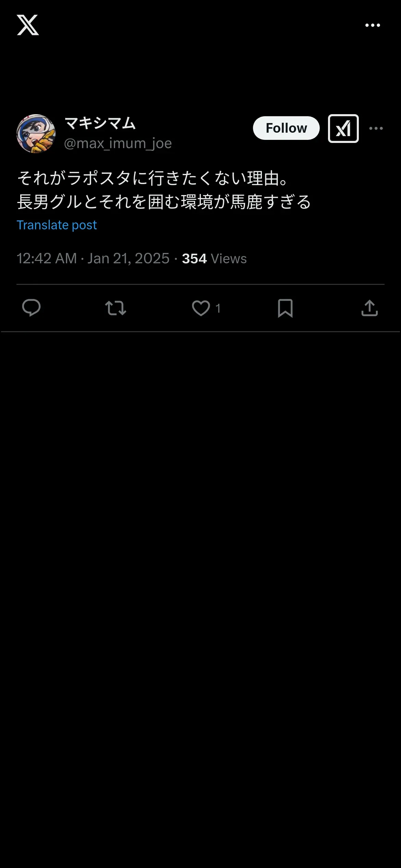401x868 pixels.
Task: Click the post's first line of text
Action: click(x=153, y=179)
